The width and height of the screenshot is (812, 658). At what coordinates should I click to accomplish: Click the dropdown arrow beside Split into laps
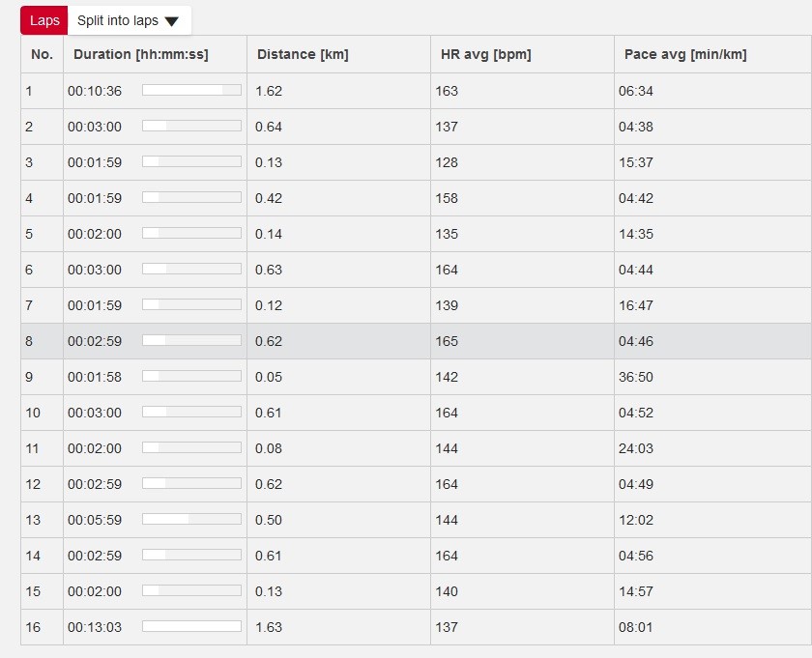pyautogui.click(x=171, y=21)
